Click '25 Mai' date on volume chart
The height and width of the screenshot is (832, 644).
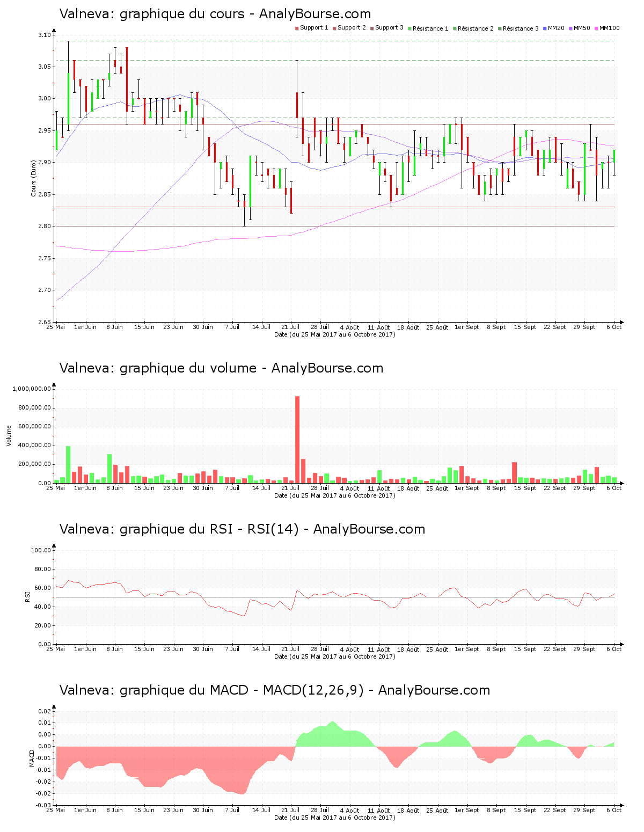(x=56, y=488)
